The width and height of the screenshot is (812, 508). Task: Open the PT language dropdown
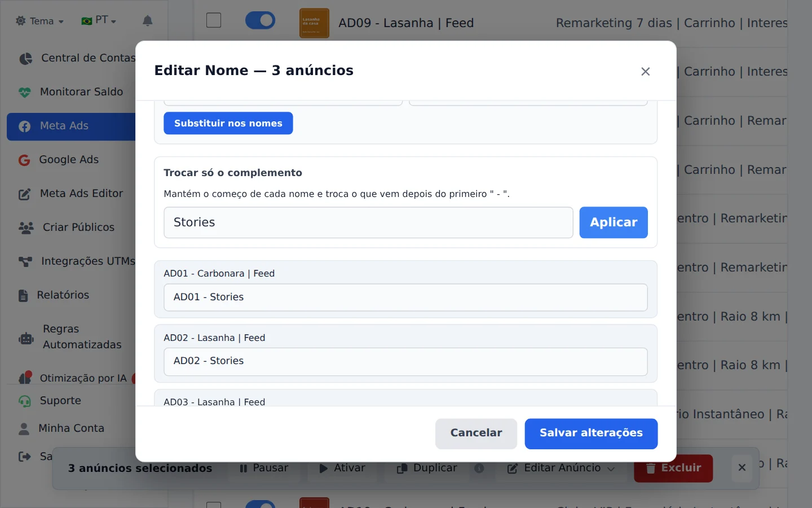coord(99,21)
